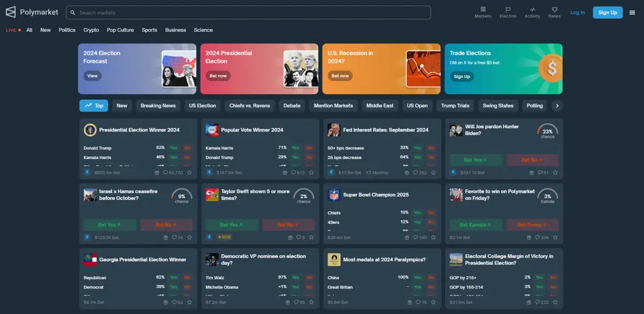The height and width of the screenshot is (314, 644).
Task: Bookmark the Fed Interest Rates market with star
Action: coord(433,173)
